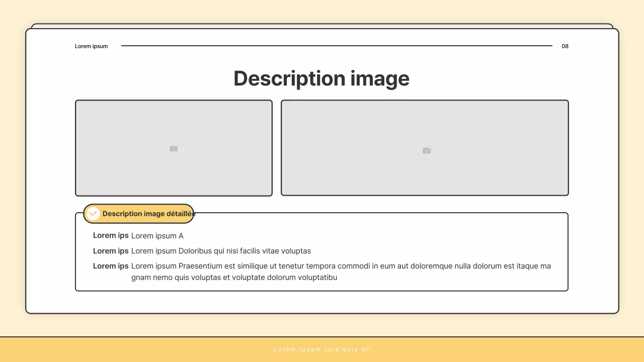Select the left image placeholder box
644x362 pixels.
coord(126,126)
